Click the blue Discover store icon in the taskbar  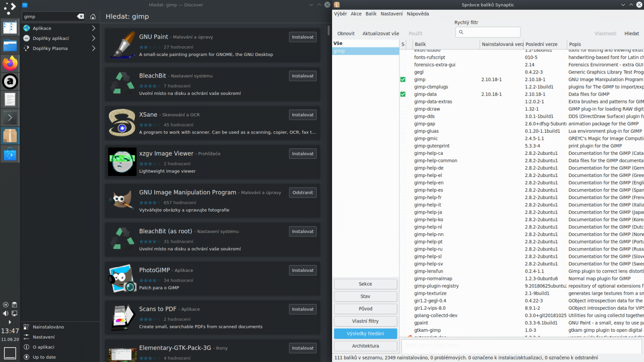click(x=10, y=154)
